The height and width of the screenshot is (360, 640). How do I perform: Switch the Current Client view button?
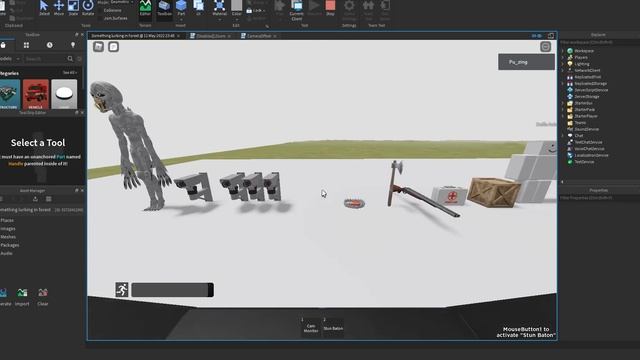297,10
